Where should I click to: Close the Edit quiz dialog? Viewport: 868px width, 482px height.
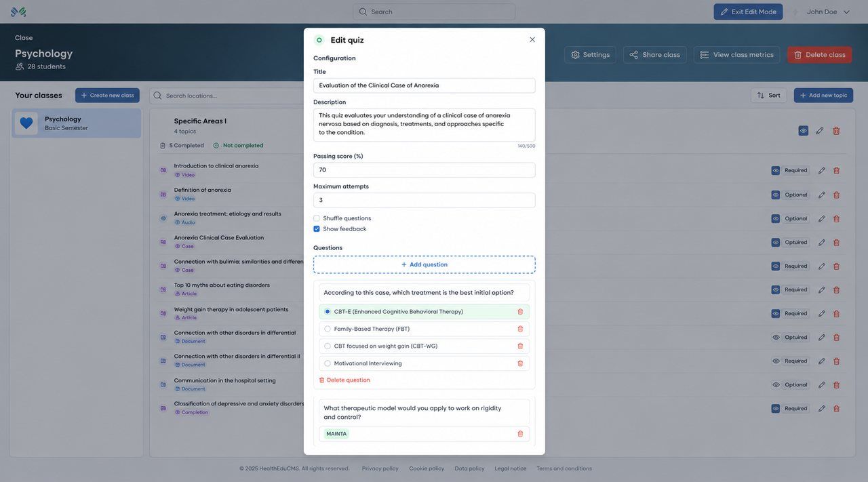[532, 40]
